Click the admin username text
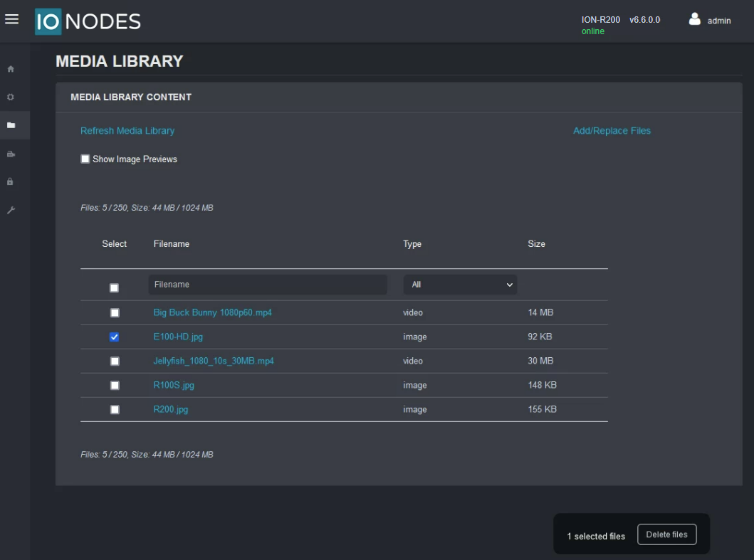 [x=719, y=21]
